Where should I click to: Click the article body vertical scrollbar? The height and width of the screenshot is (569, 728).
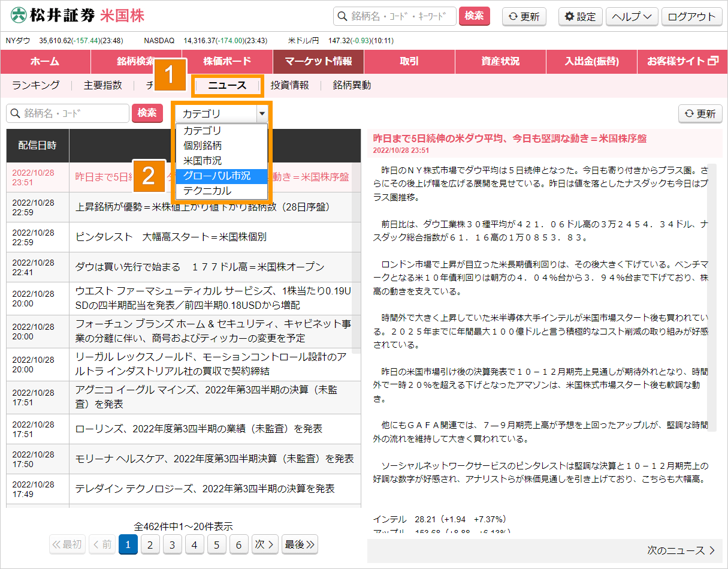click(712, 297)
